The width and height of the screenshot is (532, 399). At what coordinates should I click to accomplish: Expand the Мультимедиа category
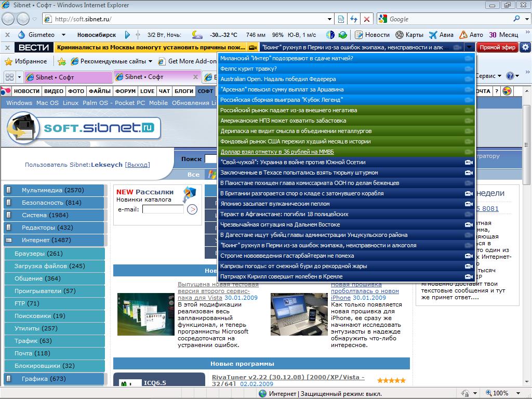click(9, 190)
